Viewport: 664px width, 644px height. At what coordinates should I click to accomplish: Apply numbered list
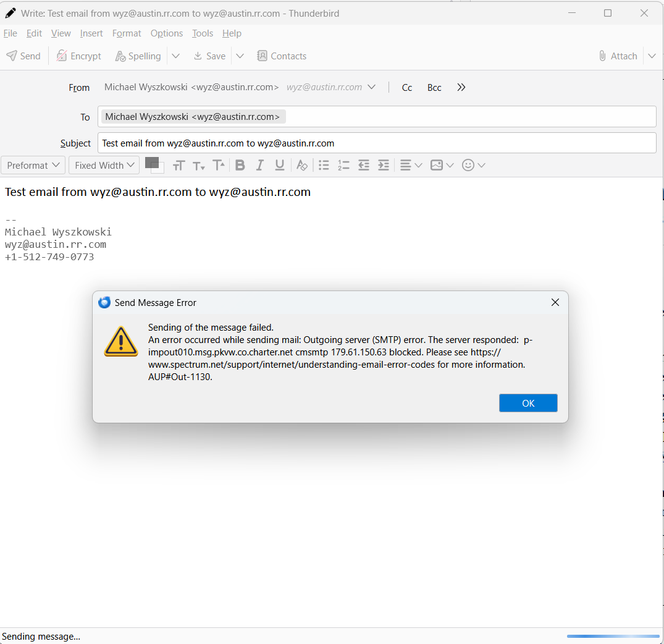tap(343, 165)
